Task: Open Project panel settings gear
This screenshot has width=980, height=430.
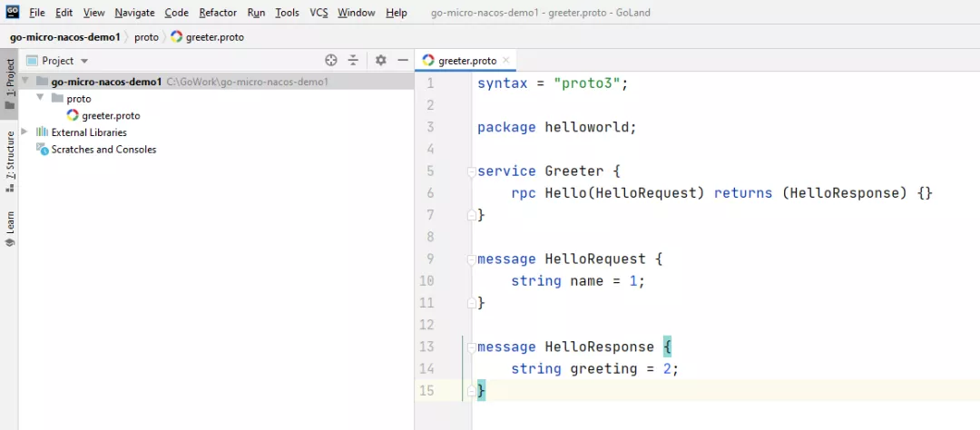Action: pyautogui.click(x=380, y=60)
